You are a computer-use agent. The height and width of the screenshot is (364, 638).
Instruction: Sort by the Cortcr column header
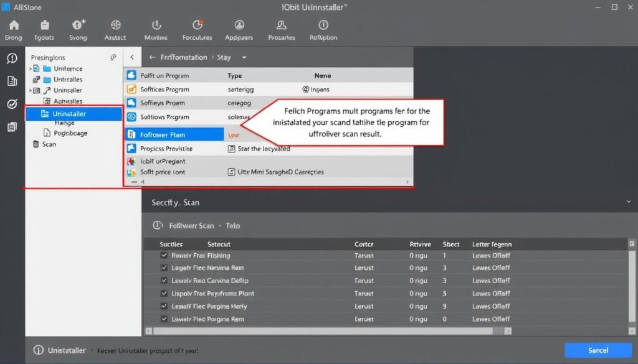point(364,244)
